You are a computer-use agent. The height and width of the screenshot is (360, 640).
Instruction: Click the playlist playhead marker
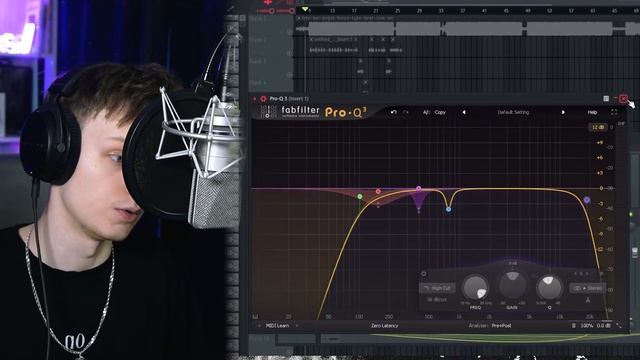coord(305,9)
